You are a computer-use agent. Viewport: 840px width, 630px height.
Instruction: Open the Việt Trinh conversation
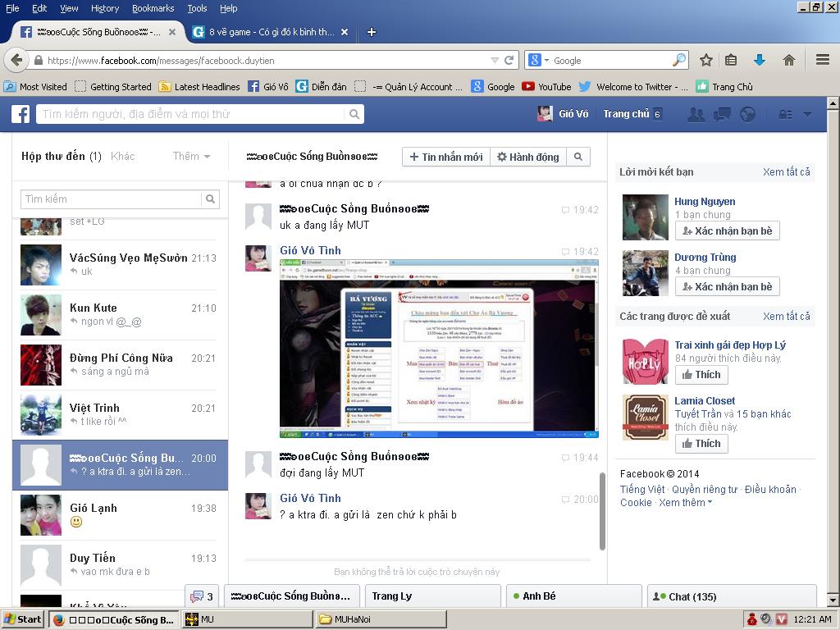point(119,415)
